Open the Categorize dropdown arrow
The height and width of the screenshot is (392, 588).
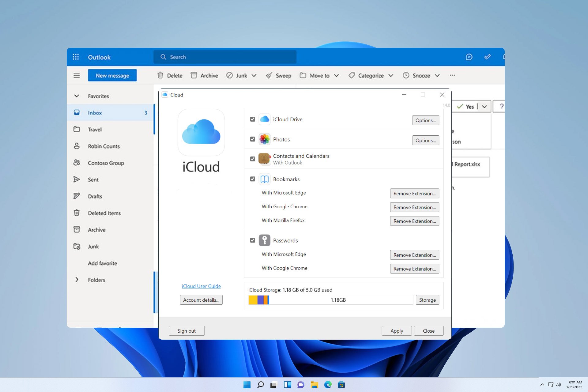[391, 75]
